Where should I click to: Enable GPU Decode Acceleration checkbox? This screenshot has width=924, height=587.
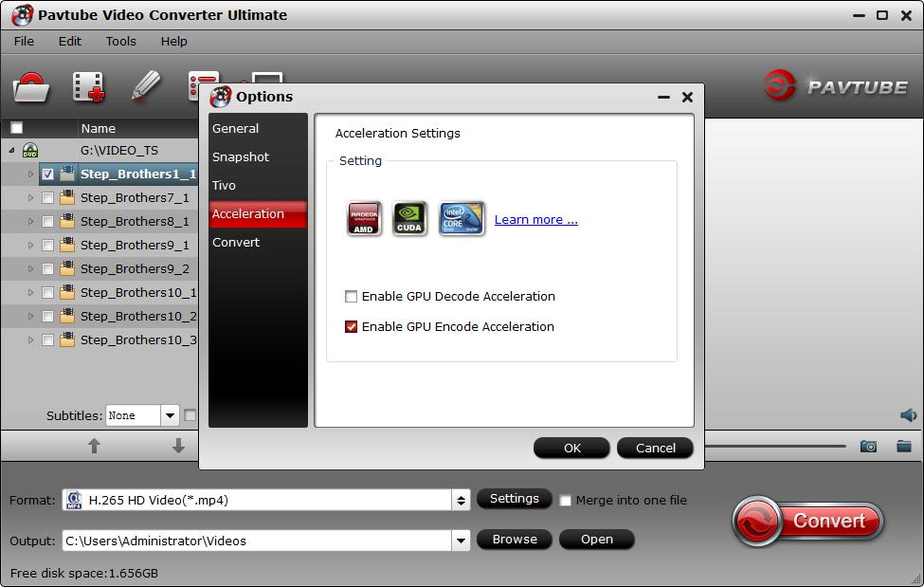[352, 296]
